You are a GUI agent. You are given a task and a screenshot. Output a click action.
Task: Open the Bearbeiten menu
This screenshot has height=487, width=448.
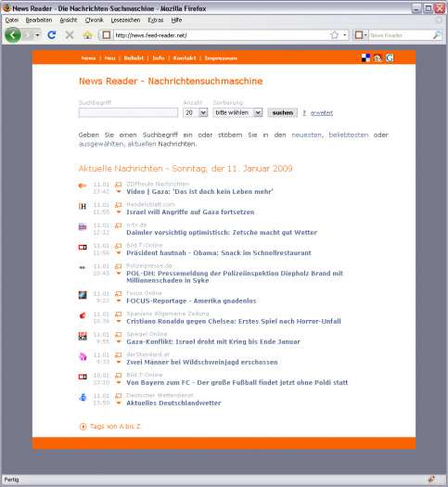pyautogui.click(x=39, y=20)
